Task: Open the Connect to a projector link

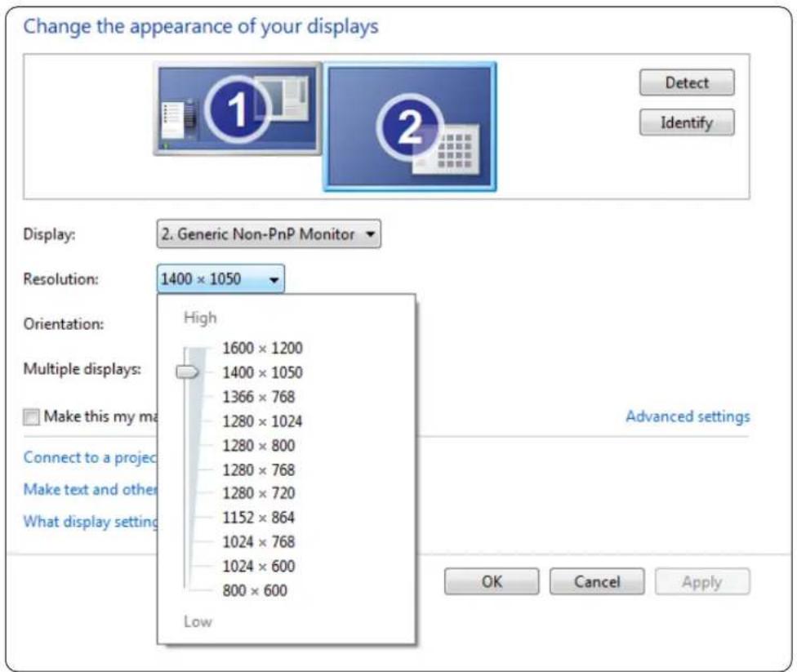Action: pos(90,457)
